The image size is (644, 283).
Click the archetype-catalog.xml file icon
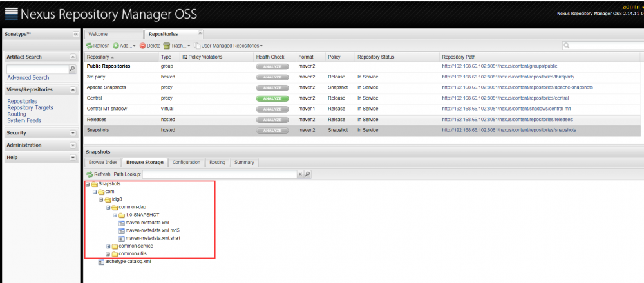coord(101,262)
